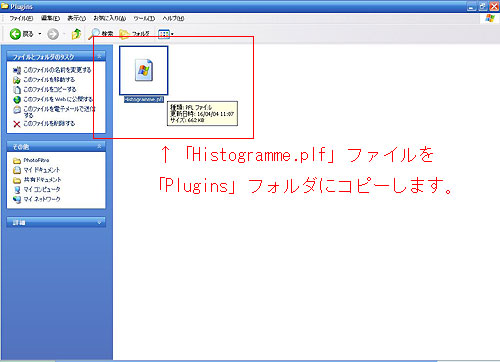Click the publish to Web globe icon
The width and height of the screenshot is (500, 362).
tap(17, 100)
